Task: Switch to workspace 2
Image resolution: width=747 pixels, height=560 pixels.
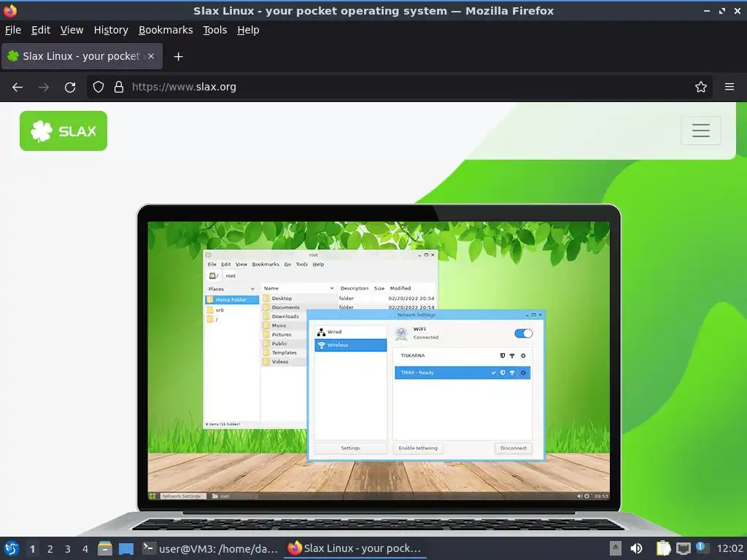Action: point(50,549)
